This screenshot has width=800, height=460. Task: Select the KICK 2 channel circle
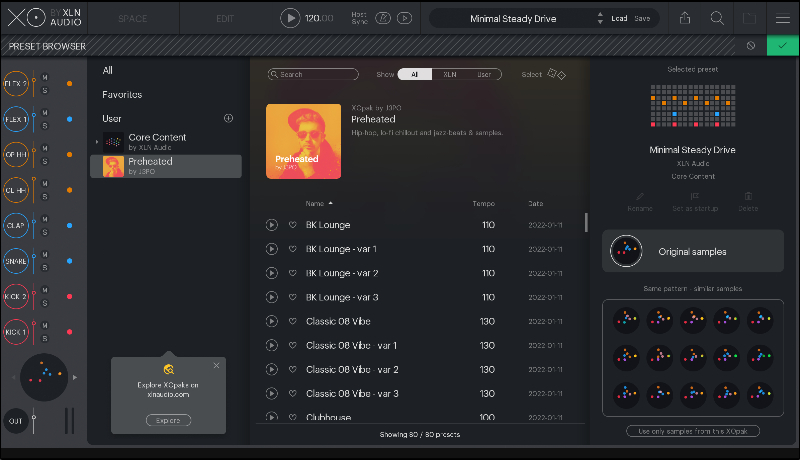[16, 296]
